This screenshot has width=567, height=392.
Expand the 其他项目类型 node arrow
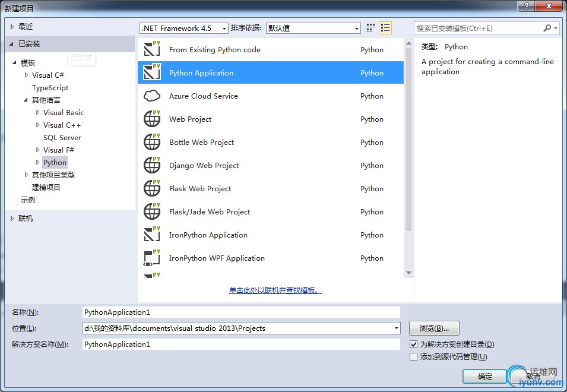point(26,175)
